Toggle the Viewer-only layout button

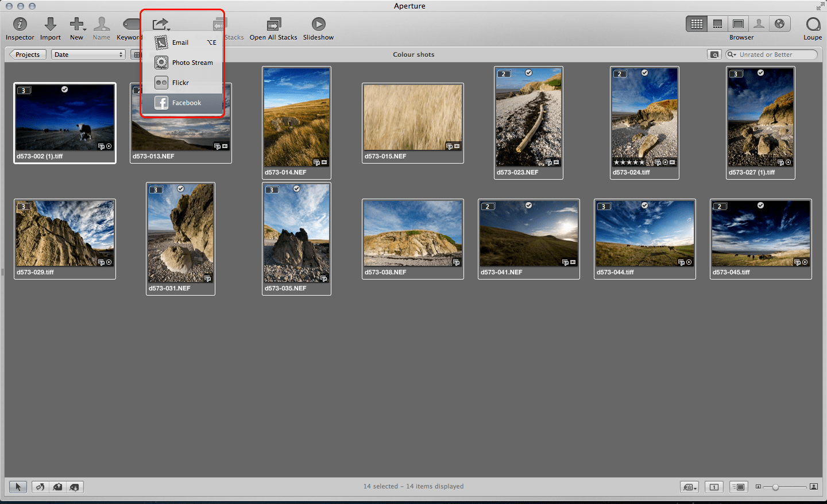coord(738,24)
